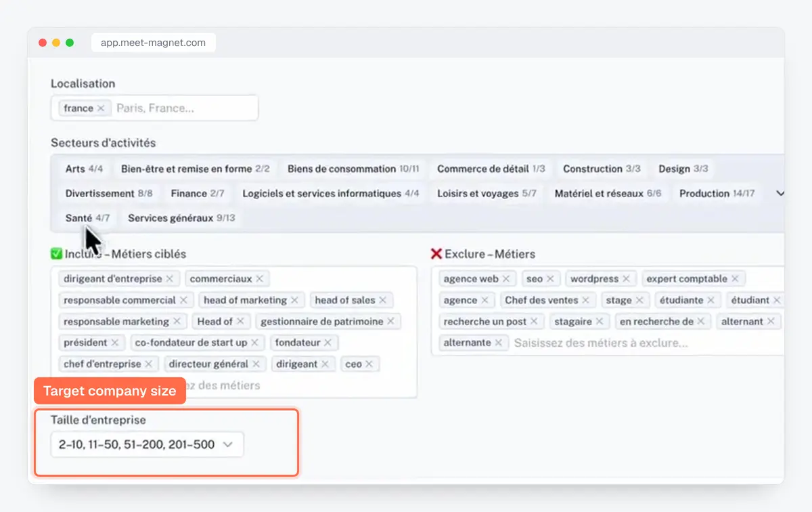This screenshot has width=812, height=512.
Task: Remove 'dirigeant d'entreprise' tag
Action: click(x=169, y=279)
